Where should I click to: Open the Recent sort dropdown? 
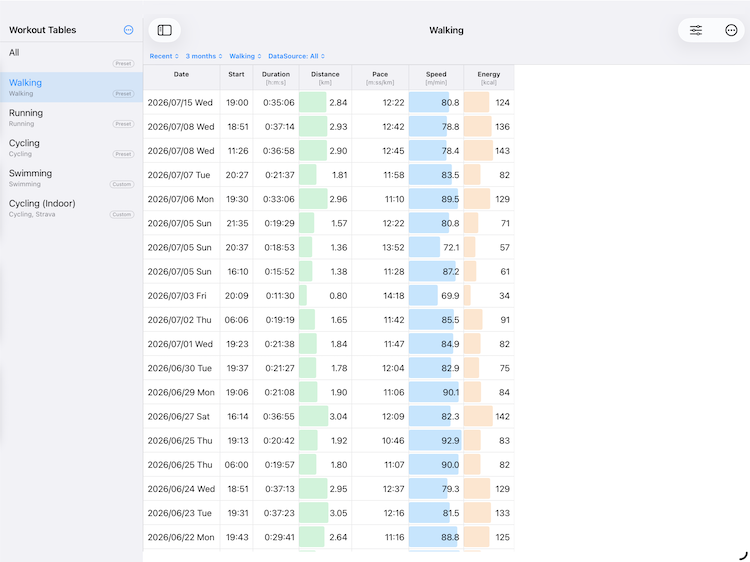pyautogui.click(x=164, y=56)
